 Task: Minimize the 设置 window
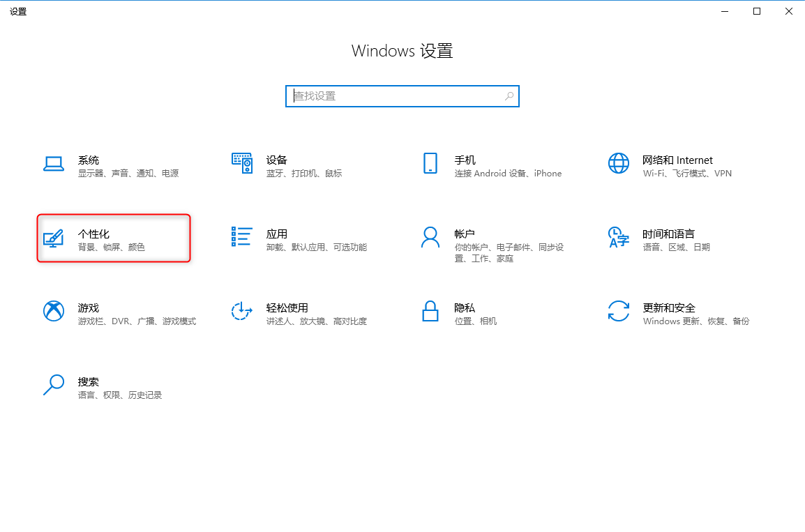724,11
